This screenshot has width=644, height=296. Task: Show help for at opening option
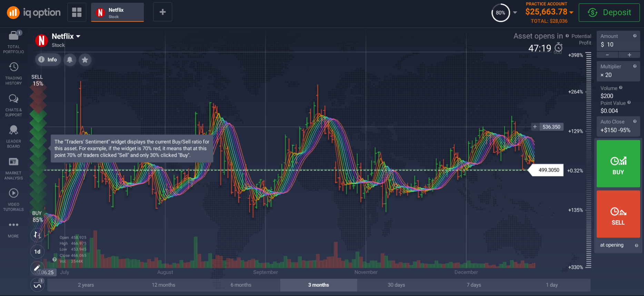click(x=636, y=245)
